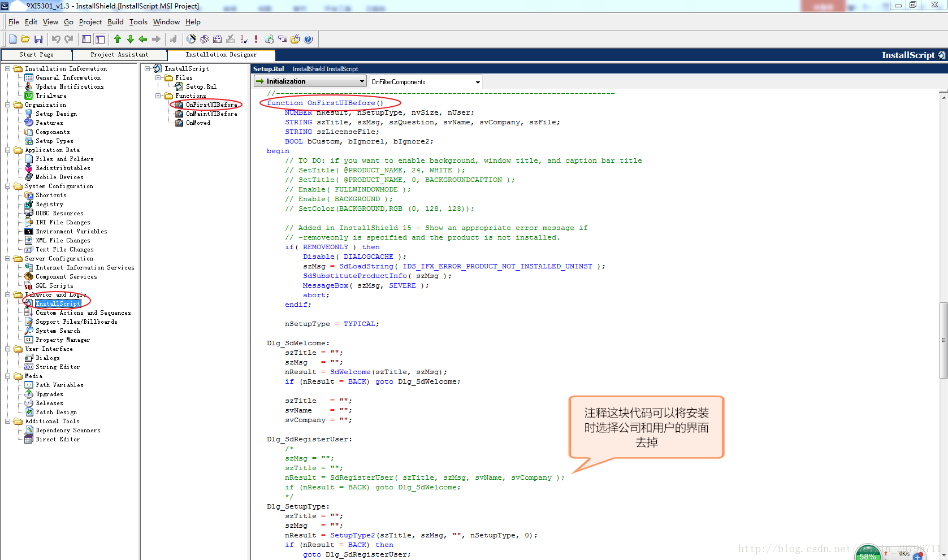Open the Registry view

pos(49,204)
